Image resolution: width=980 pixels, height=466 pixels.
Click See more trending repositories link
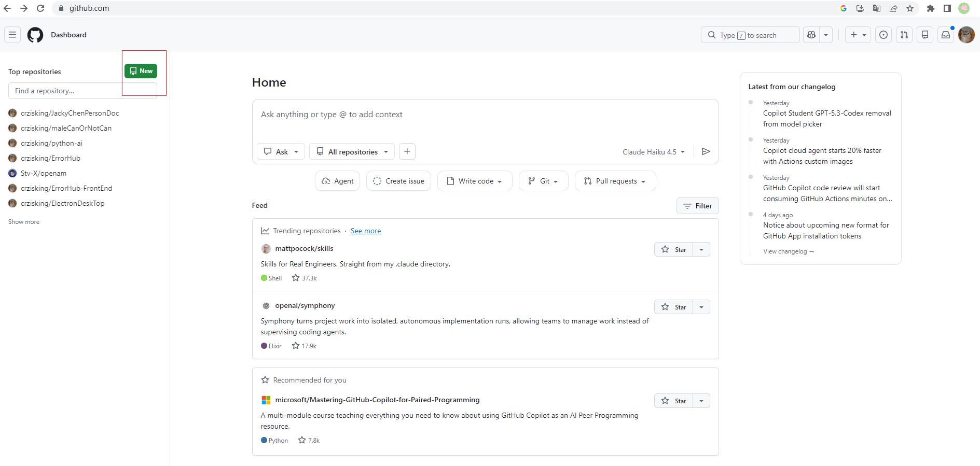366,231
